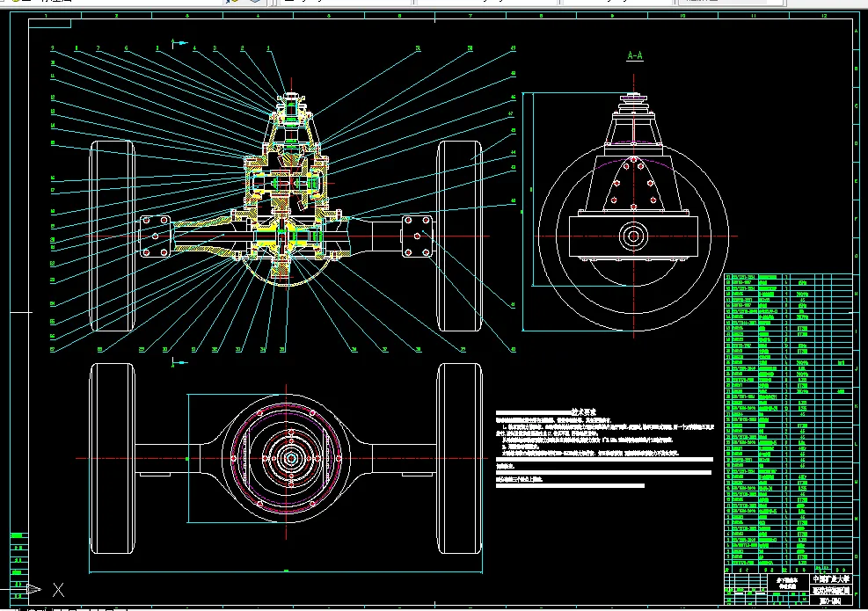Select the A-A section view label

pyautogui.click(x=634, y=55)
